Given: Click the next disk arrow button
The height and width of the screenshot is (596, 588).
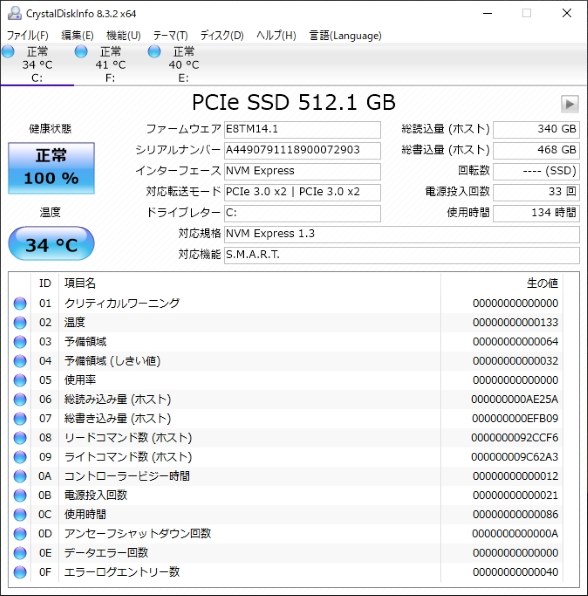Looking at the screenshot, I should point(570,104).
